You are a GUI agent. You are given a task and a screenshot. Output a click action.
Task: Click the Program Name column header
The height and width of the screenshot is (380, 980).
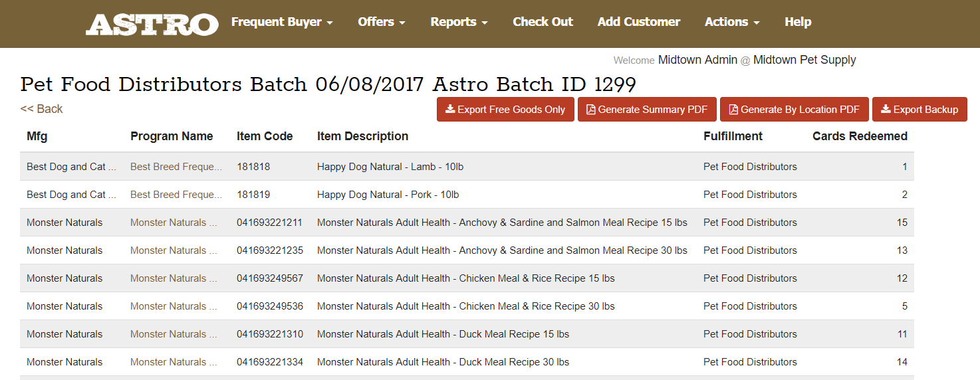tap(172, 136)
